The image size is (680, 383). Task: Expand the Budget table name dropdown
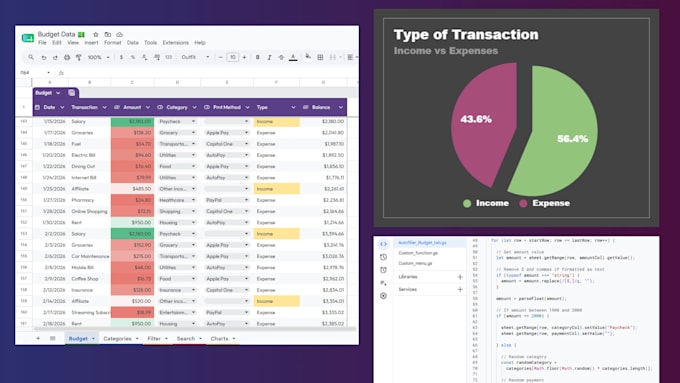click(58, 93)
